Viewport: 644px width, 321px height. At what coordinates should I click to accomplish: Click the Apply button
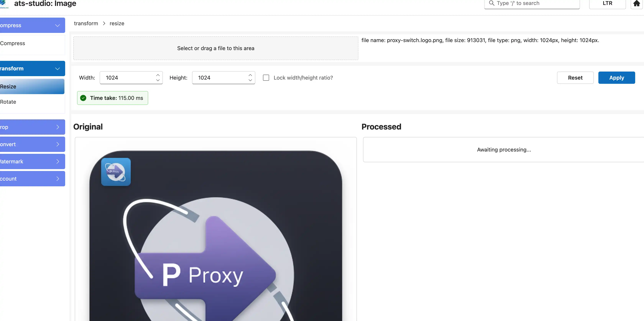pos(617,78)
